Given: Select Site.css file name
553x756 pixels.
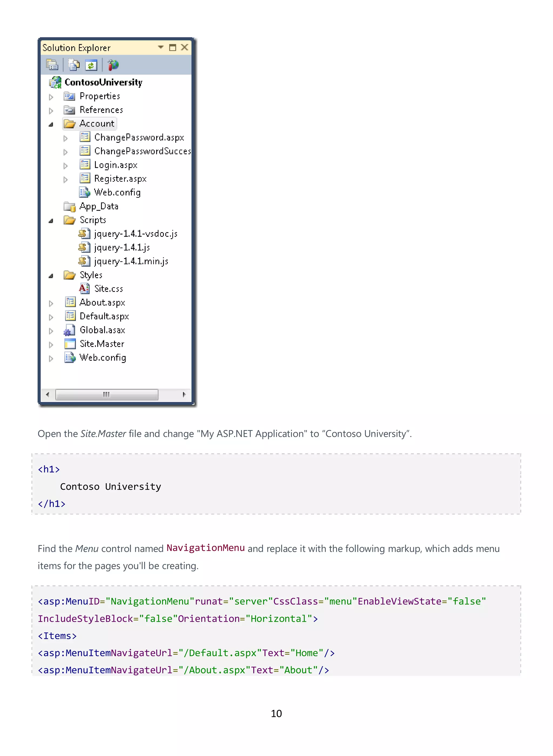Looking at the screenshot, I should pos(109,289).
